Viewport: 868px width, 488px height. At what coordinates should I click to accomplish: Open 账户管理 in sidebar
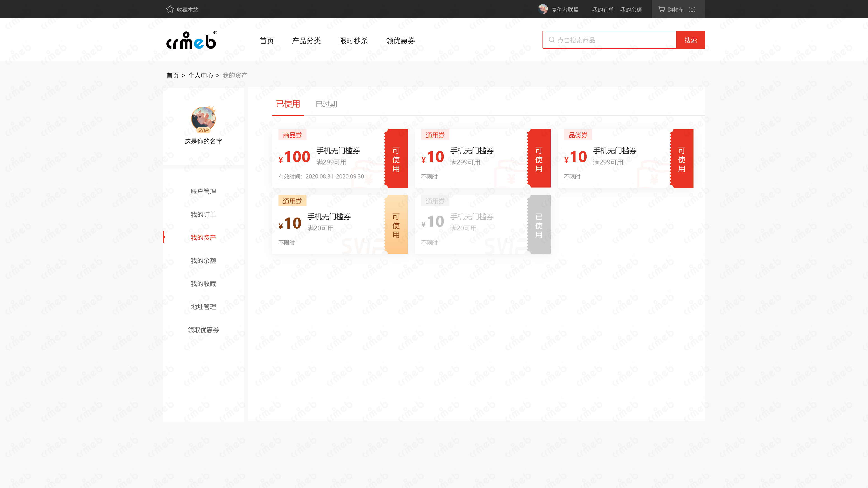tap(203, 192)
